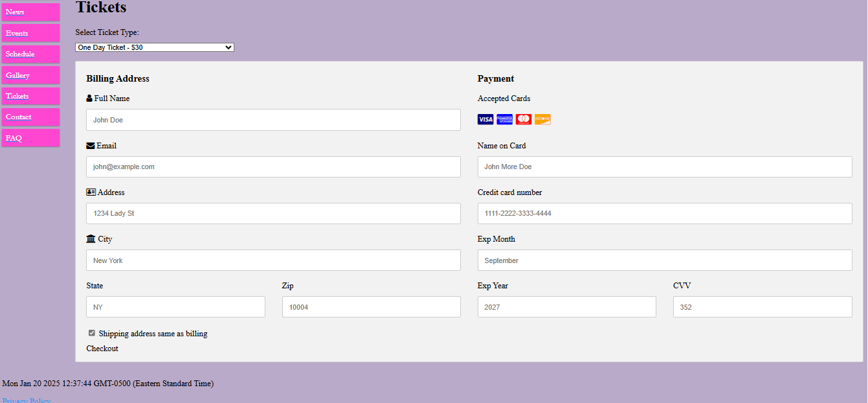868x403 pixels.
Task: Click the address card icon beside Address
Action: click(91, 192)
